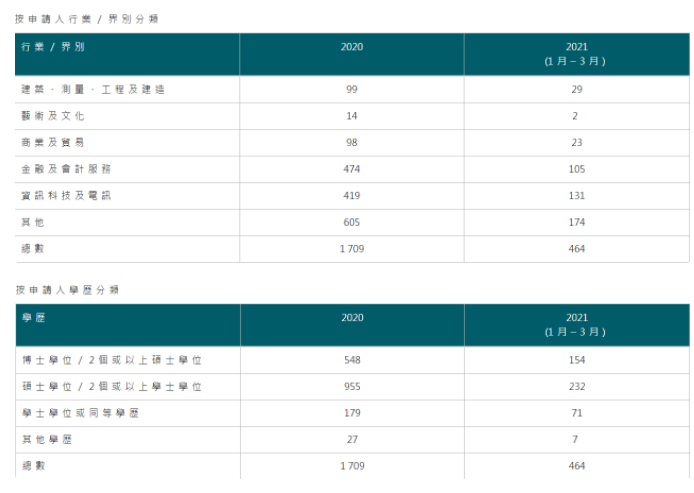Click the 105 value cell
Screen dimensions: 694x493
click(576, 169)
